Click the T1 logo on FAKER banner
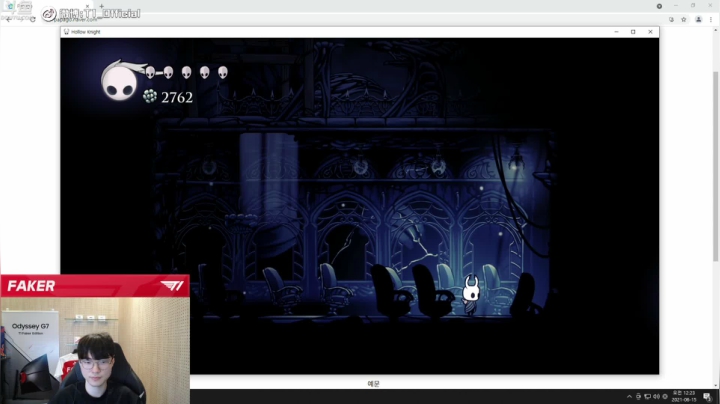Screen dimensions: 720x404 point(172,286)
